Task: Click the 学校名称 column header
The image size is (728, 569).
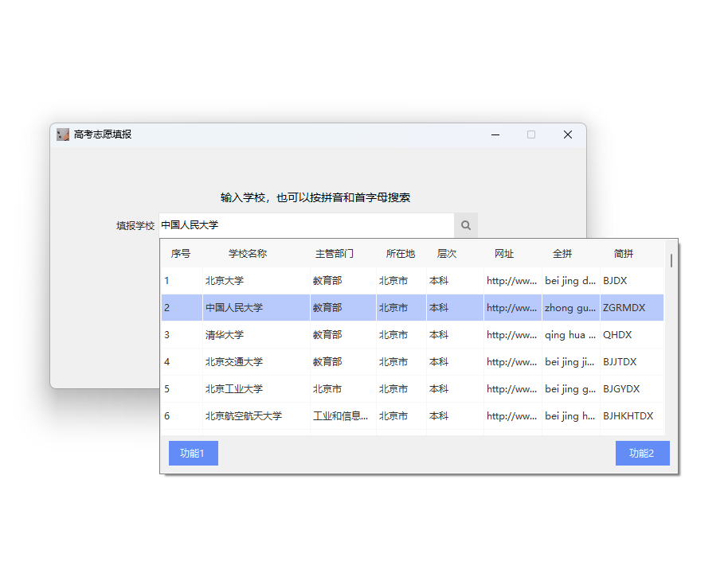Action: coord(248,254)
